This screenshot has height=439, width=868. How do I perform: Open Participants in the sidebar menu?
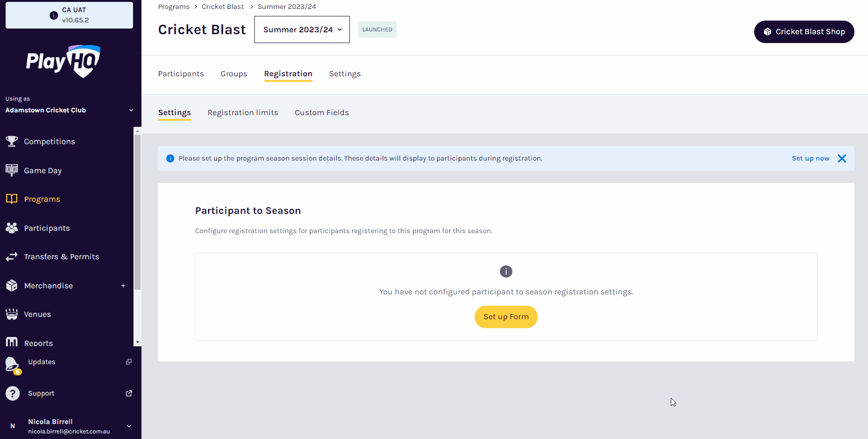47,228
